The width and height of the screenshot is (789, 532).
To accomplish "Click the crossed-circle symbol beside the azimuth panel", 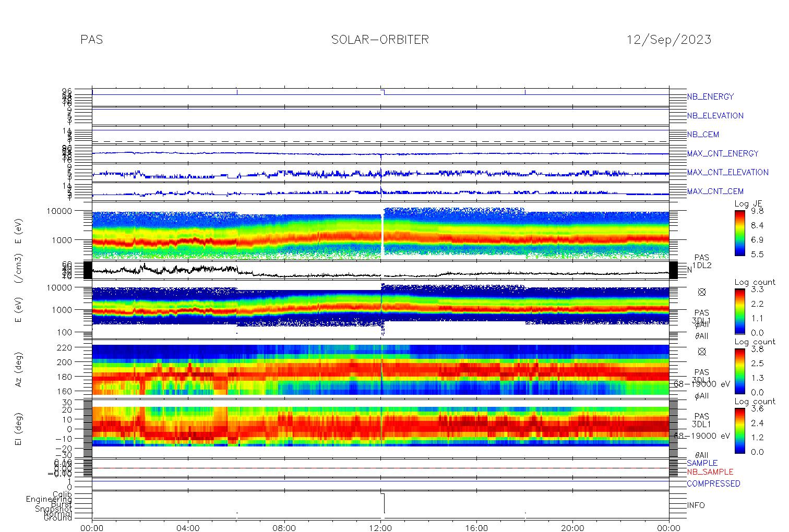I will pos(701,352).
